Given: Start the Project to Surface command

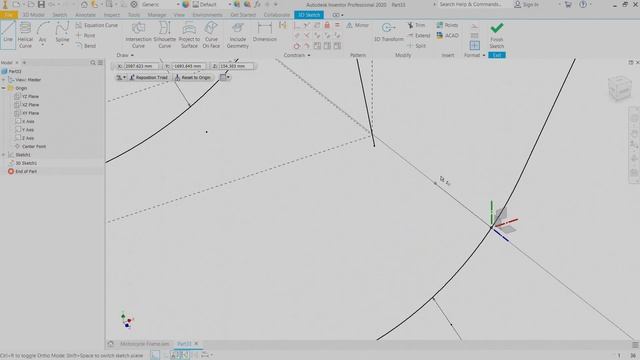Looking at the screenshot, I should pos(189,35).
